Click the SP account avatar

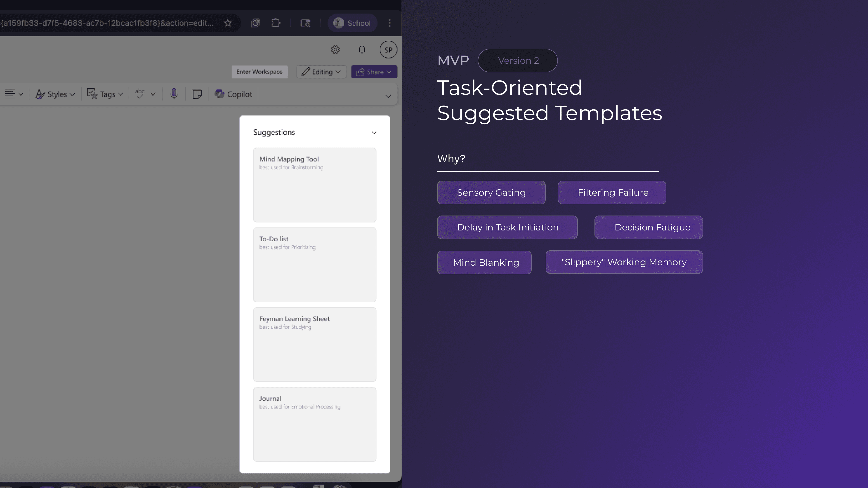coord(388,50)
